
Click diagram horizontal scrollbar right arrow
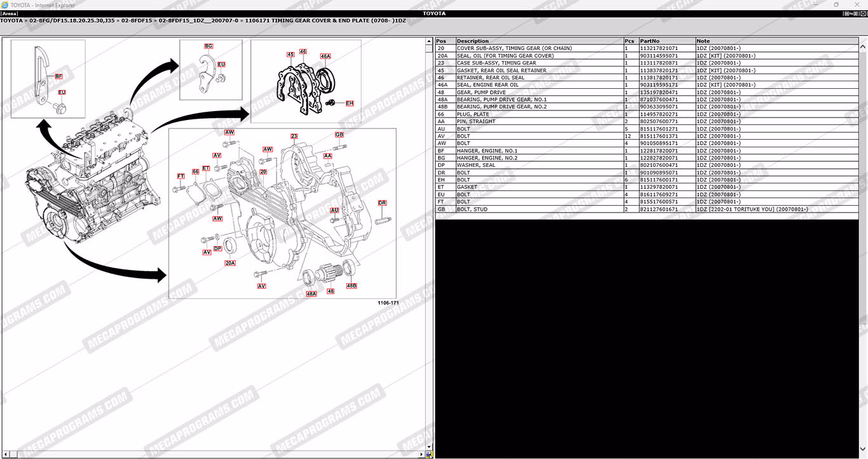click(x=422, y=455)
